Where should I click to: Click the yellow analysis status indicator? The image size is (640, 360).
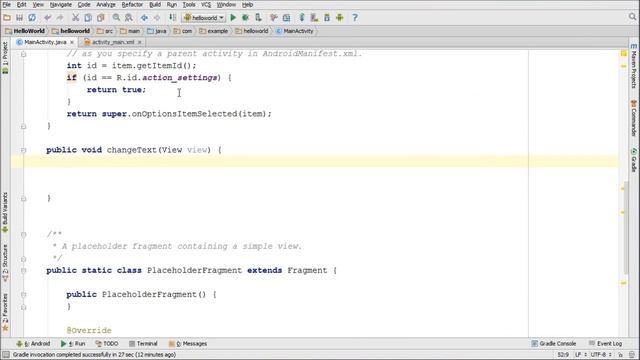pyautogui.click(x=624, y=53)
